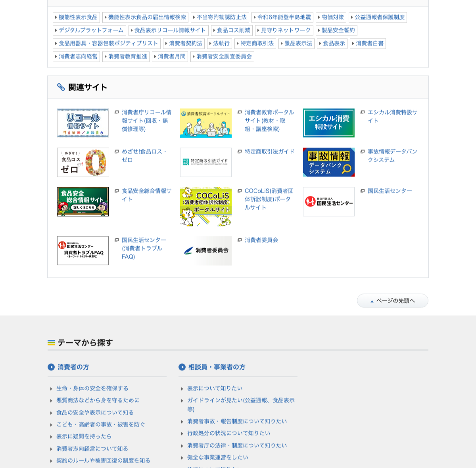
Task: Click the 国民生活センター text link
Action: pyautogui.click(x=390, y=191)
